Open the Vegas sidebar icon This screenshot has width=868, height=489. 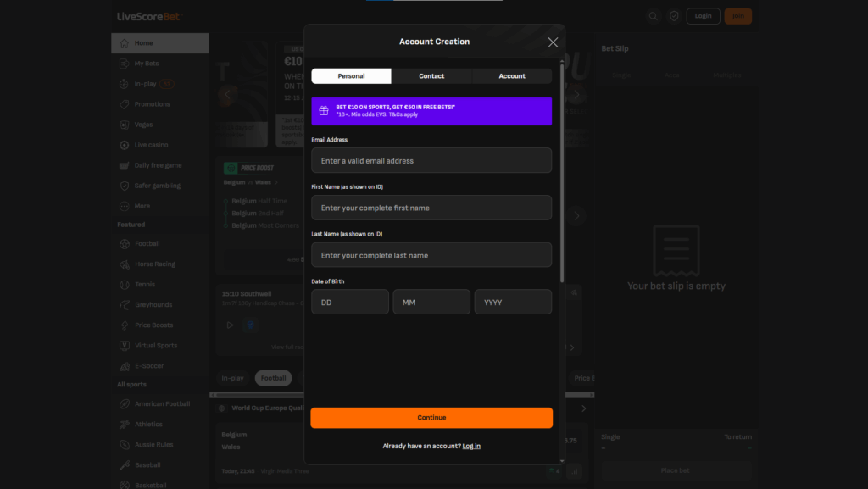(x=125, y=125)
